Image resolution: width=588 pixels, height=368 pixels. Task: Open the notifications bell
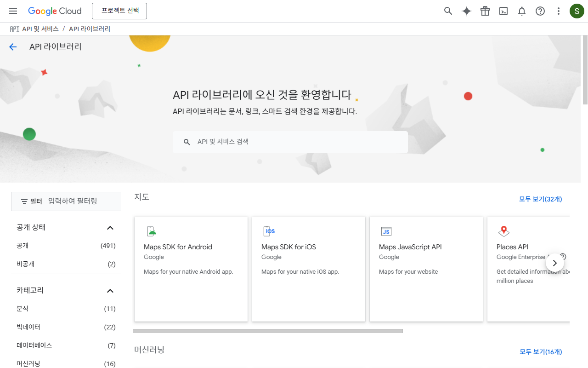tap(522, 11)
